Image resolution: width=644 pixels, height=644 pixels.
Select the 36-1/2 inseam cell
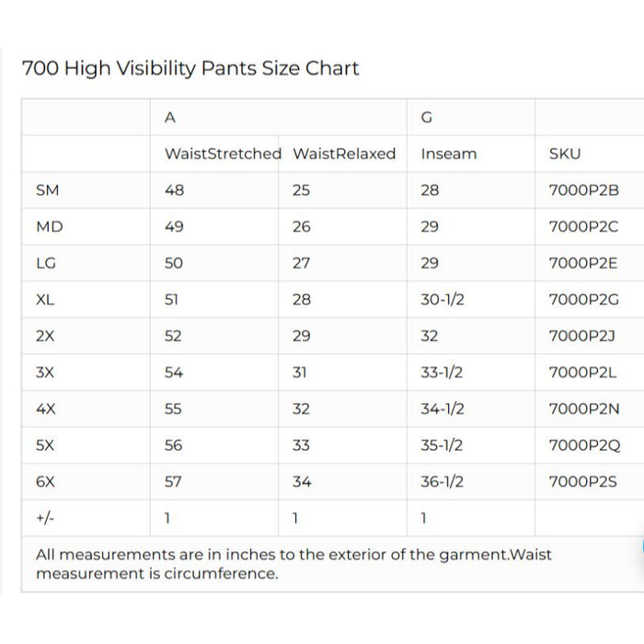point(442,481)
